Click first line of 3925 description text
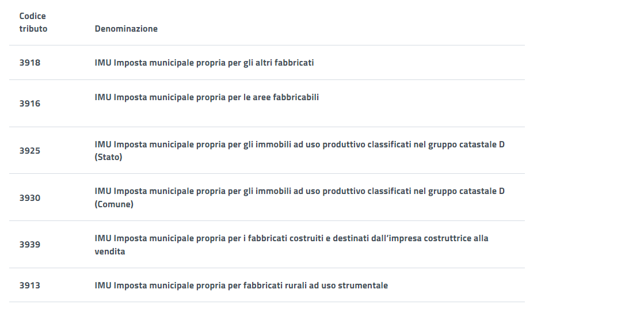This screenshot has height=316, width=644. click(299, 144)
